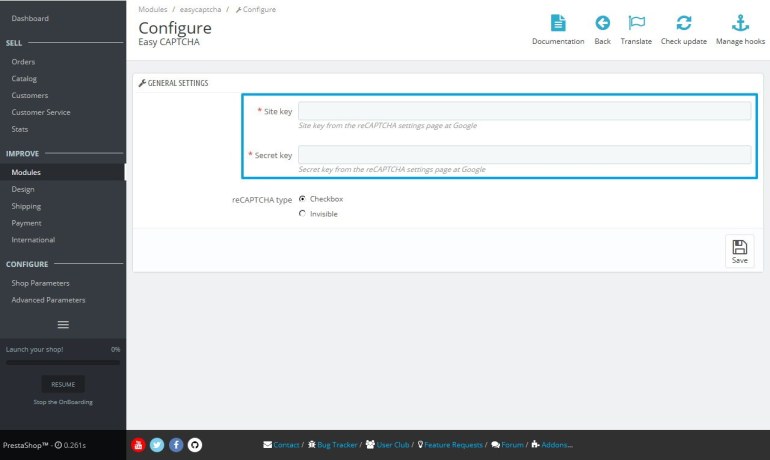Open the Bug Tracker footer link
Image resolution: width=770 pixels, height=460 pixels.
pyautogui.click(x=337, y=445)
